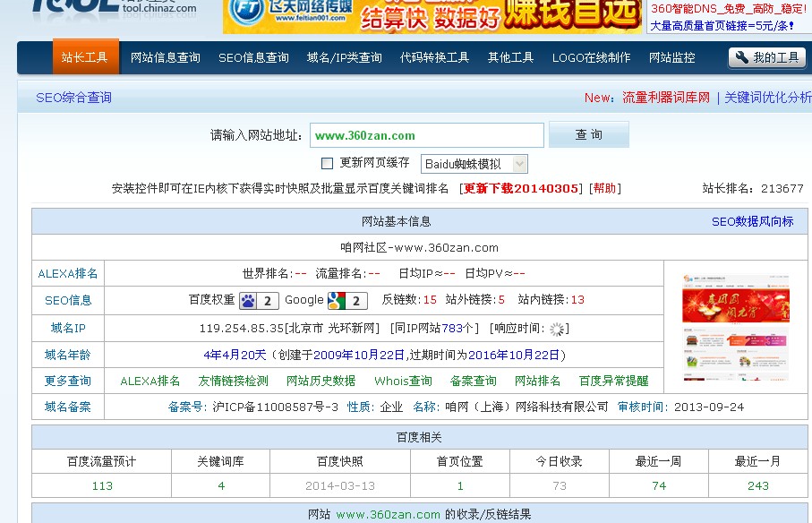Click the backlink count 15
Screen dimensions: 812x523
click(430, 300)
